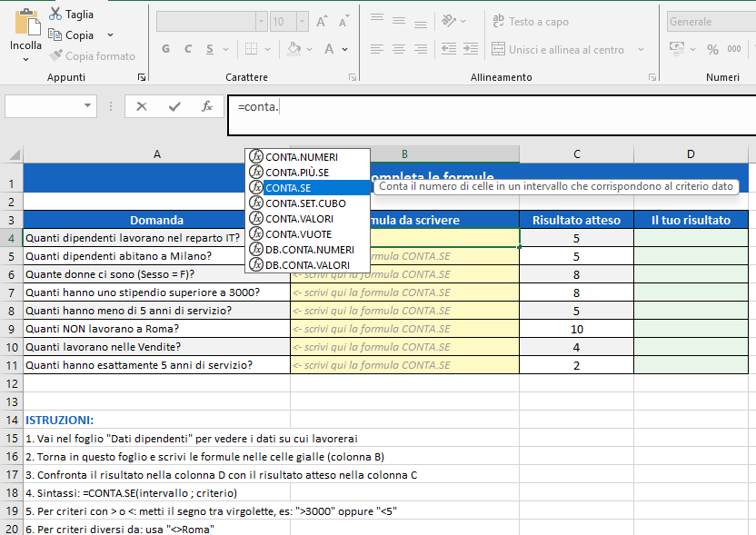Click the Taglia scissors button

(71, 15)
